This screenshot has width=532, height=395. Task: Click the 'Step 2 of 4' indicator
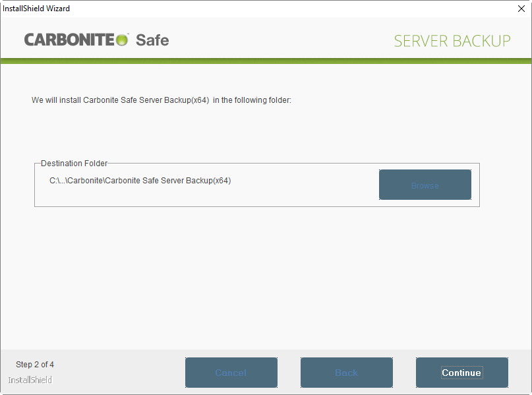[35, 365]
